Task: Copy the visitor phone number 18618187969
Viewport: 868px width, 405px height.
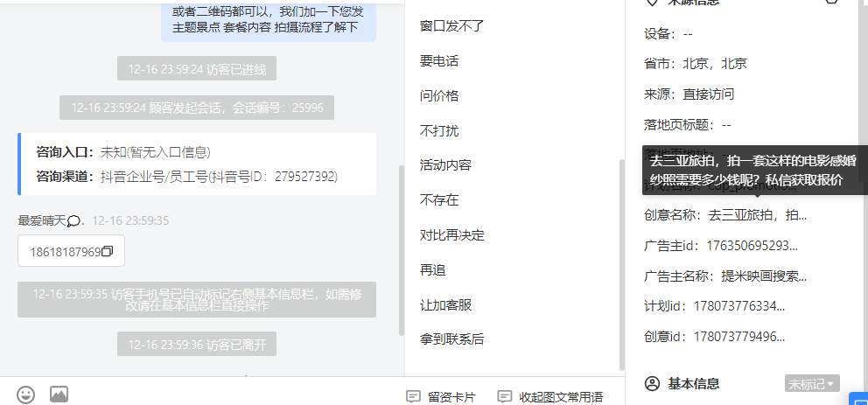Action: tap(108, 252)
